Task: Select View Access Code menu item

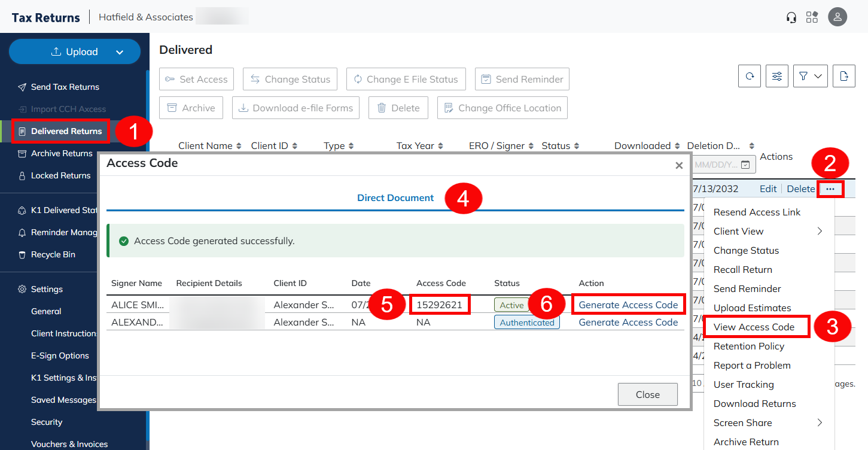Action: pos(754,327)
